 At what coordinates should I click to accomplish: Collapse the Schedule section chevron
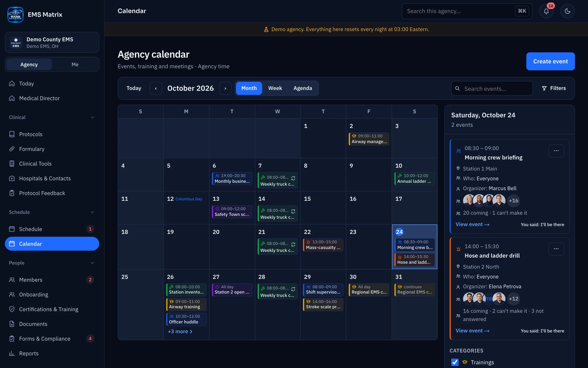(92, 212)
